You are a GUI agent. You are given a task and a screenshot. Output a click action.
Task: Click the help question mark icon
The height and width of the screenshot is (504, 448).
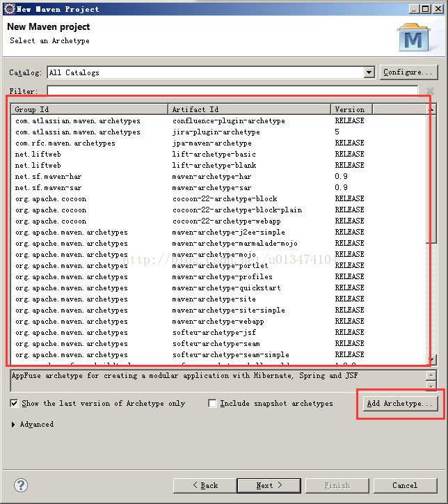pos(21,485)
